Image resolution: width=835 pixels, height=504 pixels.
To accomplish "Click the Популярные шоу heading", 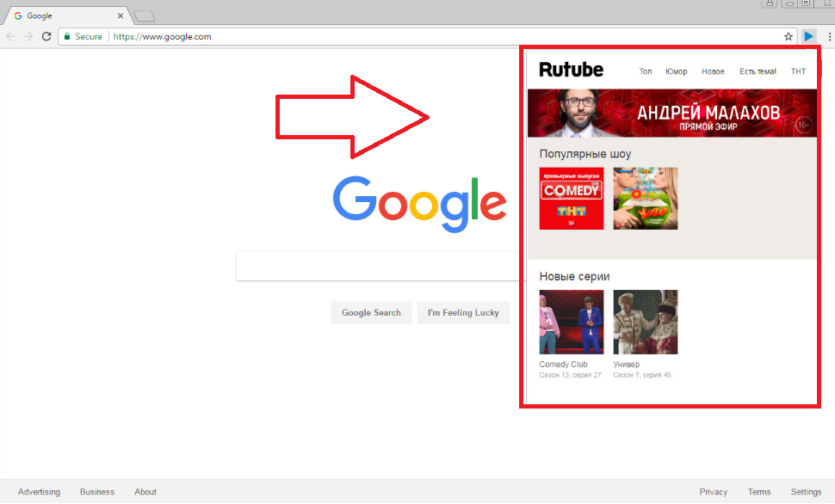I will pos(585,154).
